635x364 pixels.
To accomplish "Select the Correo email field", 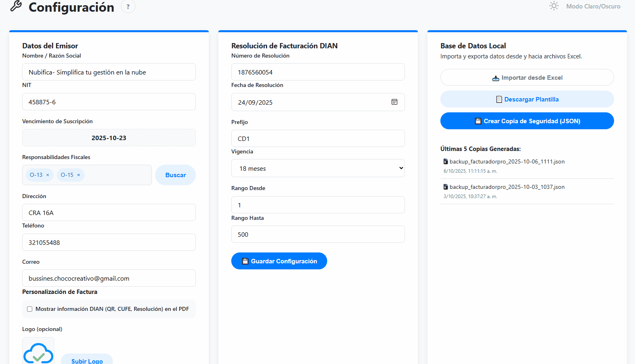I will tap(109, 279).
